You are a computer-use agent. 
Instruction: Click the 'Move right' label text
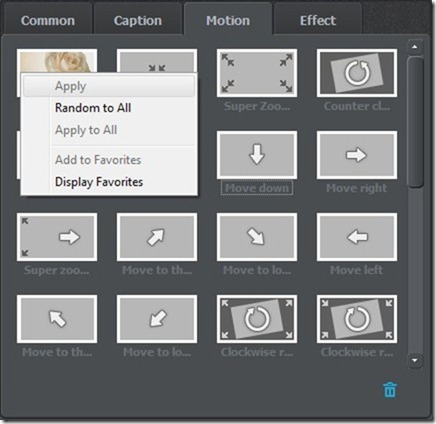357,188
